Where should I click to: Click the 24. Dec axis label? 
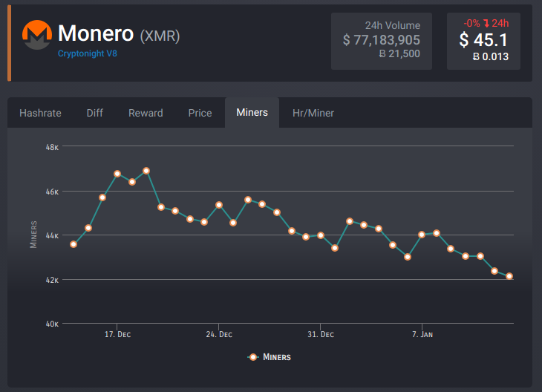coord(219,335)
